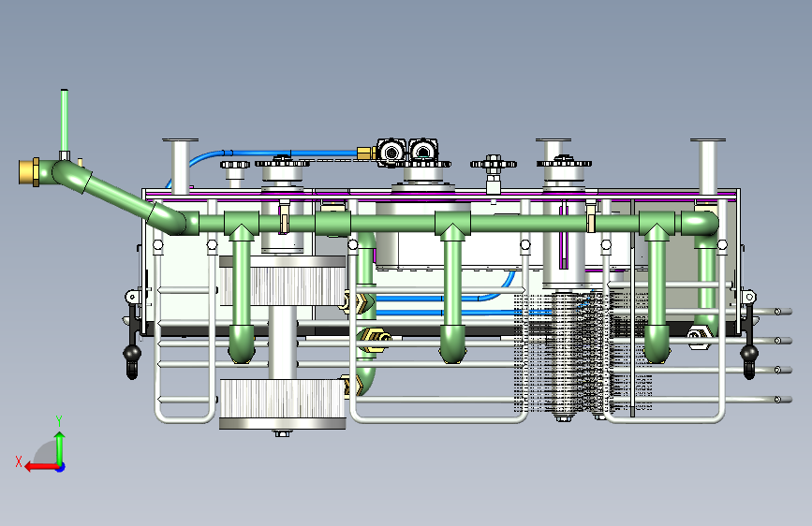
Task: Select the right pressure gauge on top
Action: click(x=423, y=151)
